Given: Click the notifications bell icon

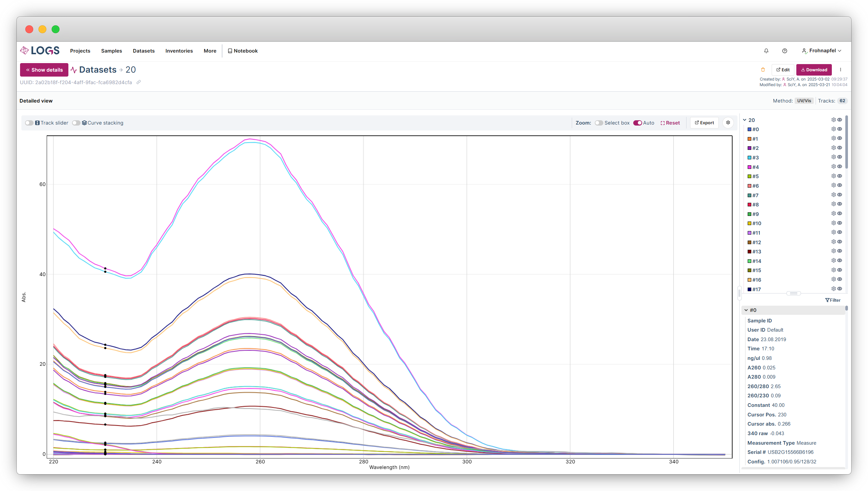Looking at the screenshot, I should [x=766, y=51].
